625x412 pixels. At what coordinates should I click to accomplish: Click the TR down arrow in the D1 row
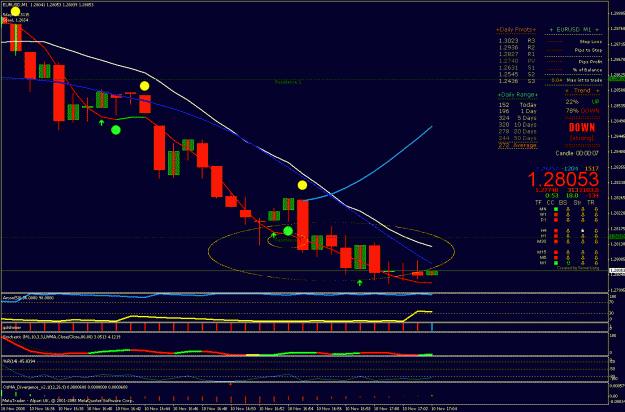[x=596, y=220]
